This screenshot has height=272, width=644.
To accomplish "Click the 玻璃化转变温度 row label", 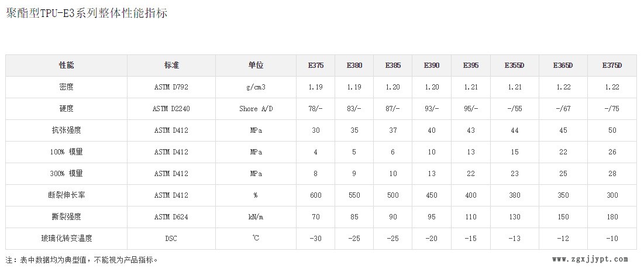I will coord(67,238).
